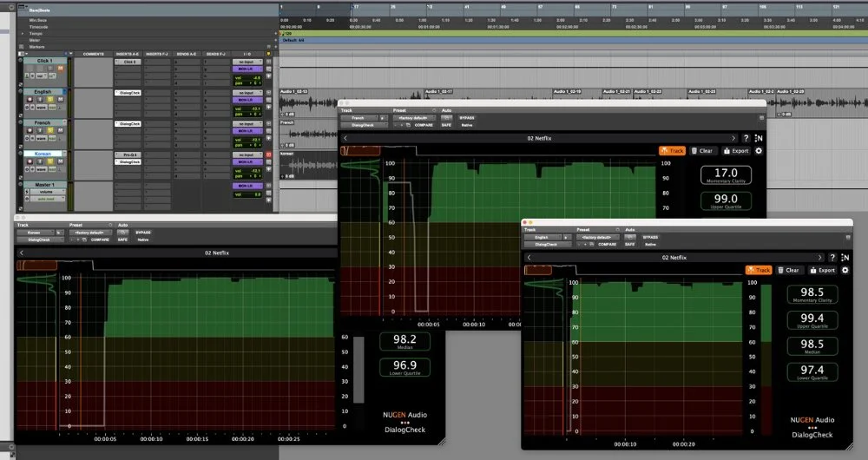Open settings gear in English DialogCheck window
This screenshot has height=460, width=868.
(x=845, y=270)
